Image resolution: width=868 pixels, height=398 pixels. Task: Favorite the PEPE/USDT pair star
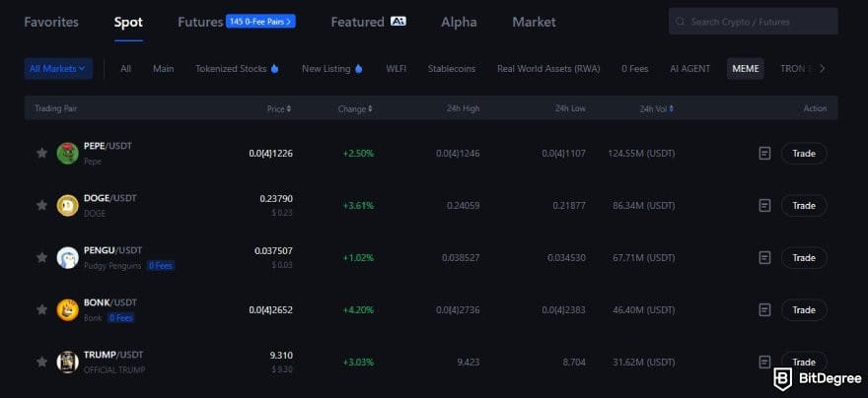(41, 153)
